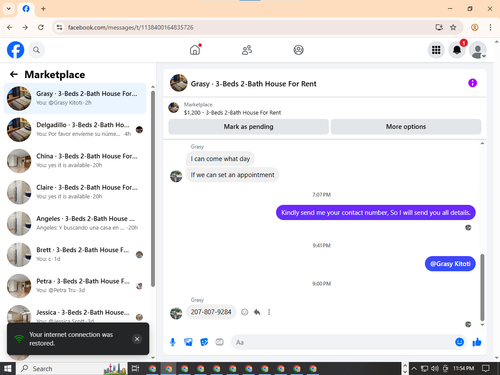Open conversation information purple icon

(472, 83)
